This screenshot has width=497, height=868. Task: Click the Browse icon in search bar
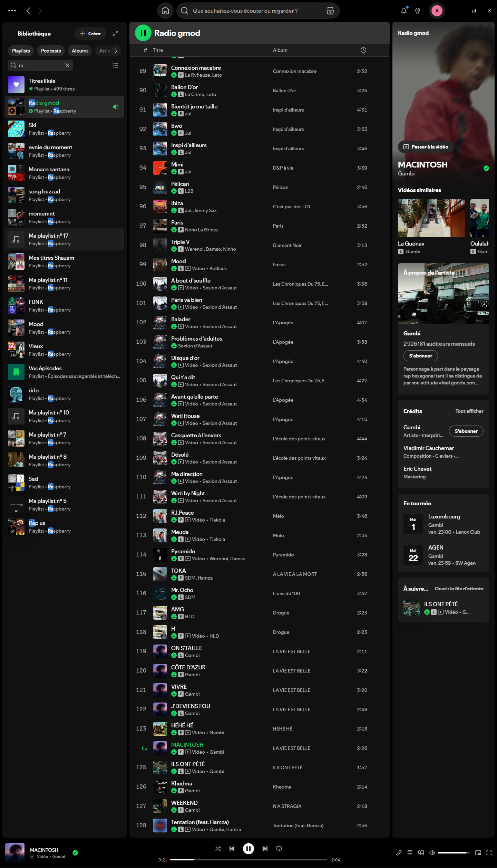[330, 11]
